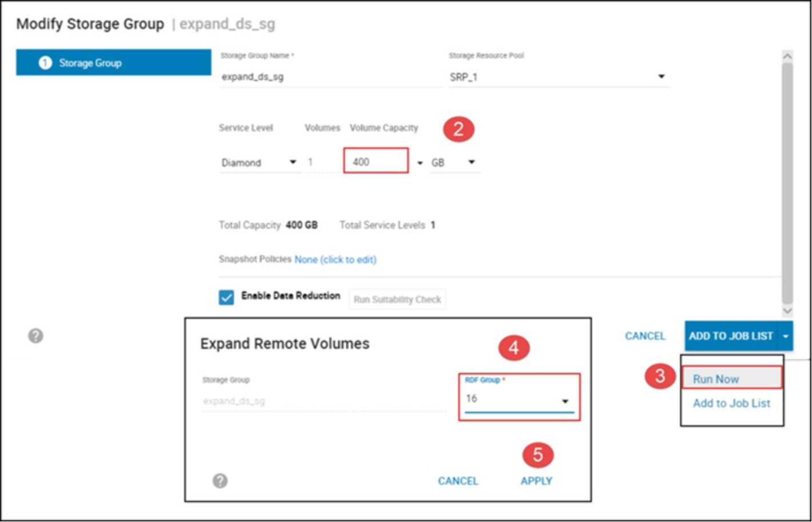The image size is (812, 522).
Task: Click Run Suitability Check button
Action: [x=397, y=299]
